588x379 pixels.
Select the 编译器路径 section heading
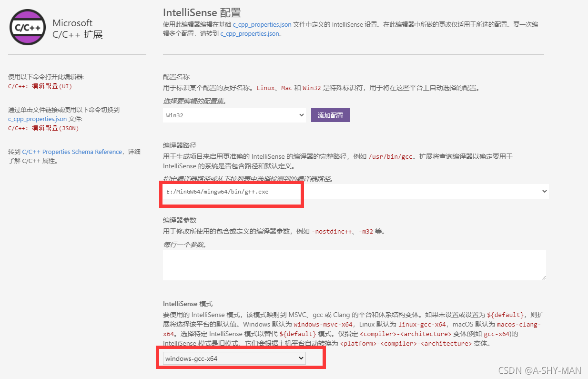(180, 145)
